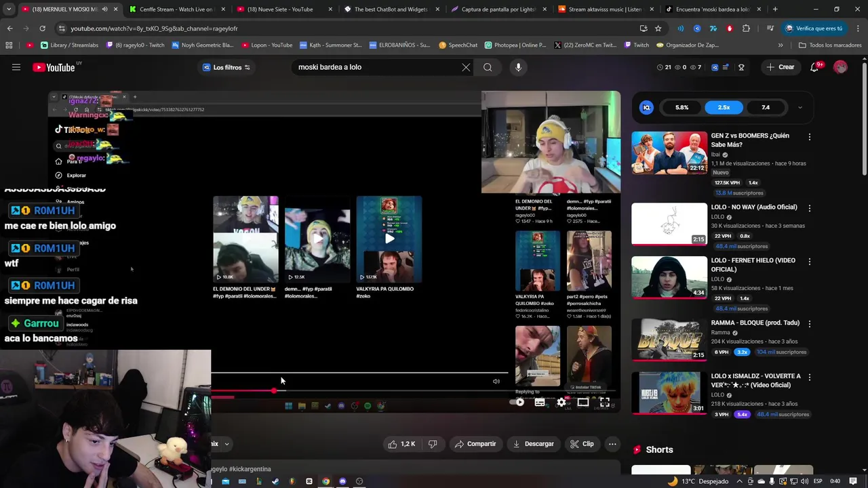Select the 5.8% vidIQ stat pill
Screen dimensions: 868x488
(682, 107)
